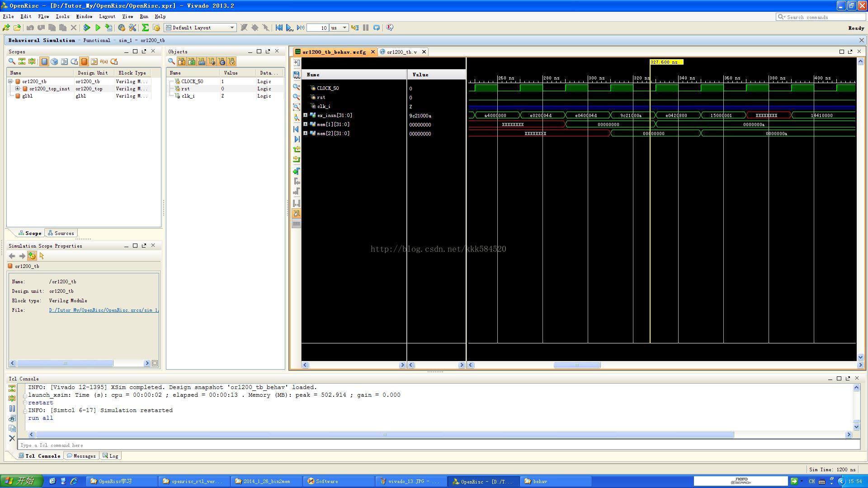This screenshot has height=488, width=868.
Task: Open the Flow menu
Action: click(x=44, y=16)
